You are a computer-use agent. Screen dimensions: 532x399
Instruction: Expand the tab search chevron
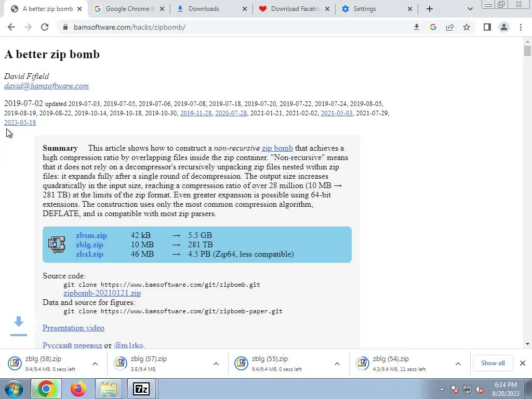[470, 9]
